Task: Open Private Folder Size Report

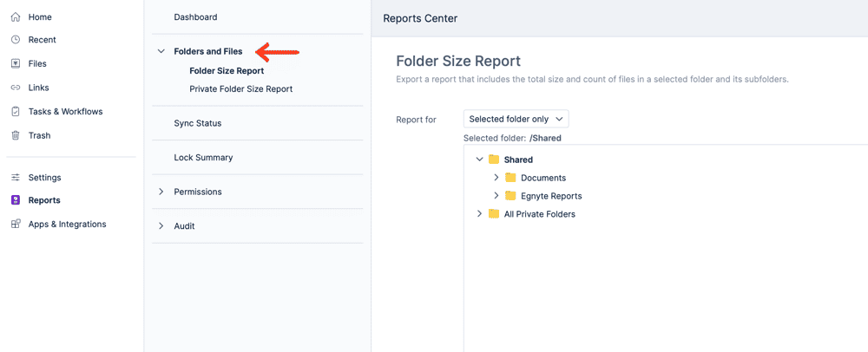Action: point(240,88)
